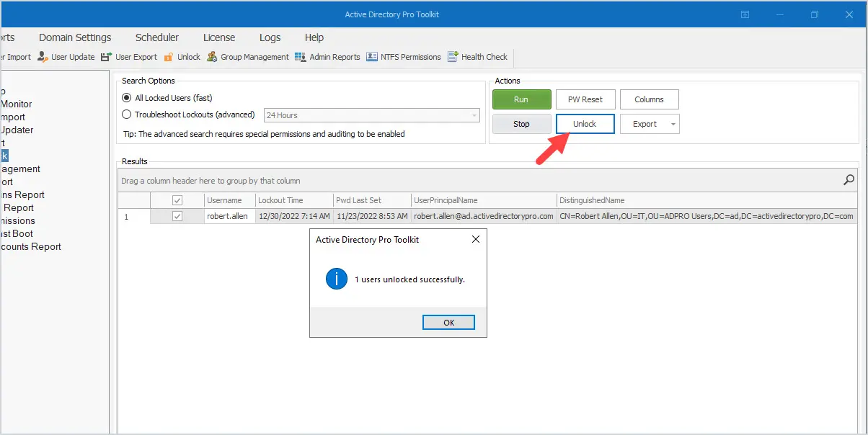Click the info icon in the dialog
Image resolution: width=868 pixels, height=435 pixels.
tap(337, 279)
